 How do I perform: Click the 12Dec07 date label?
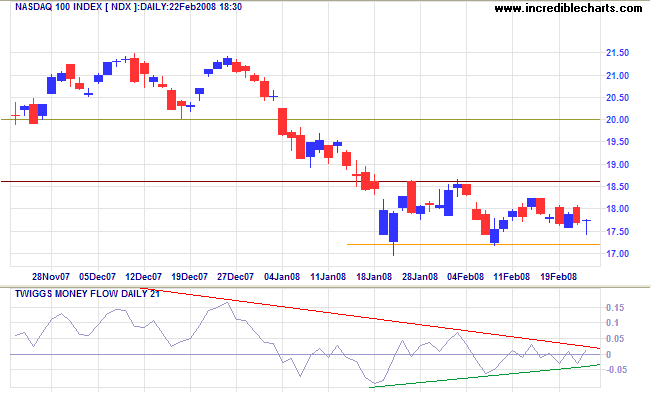pos(144,277)
